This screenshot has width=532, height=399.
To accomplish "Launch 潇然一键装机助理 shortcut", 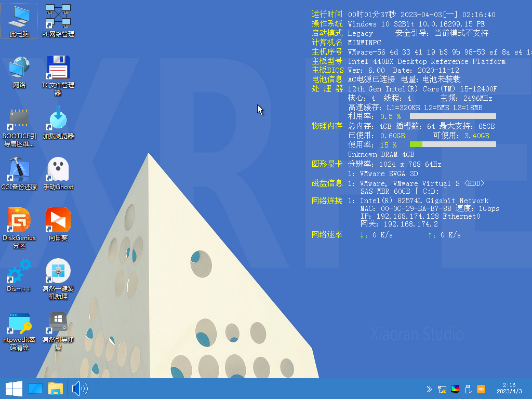I will 58,272.
